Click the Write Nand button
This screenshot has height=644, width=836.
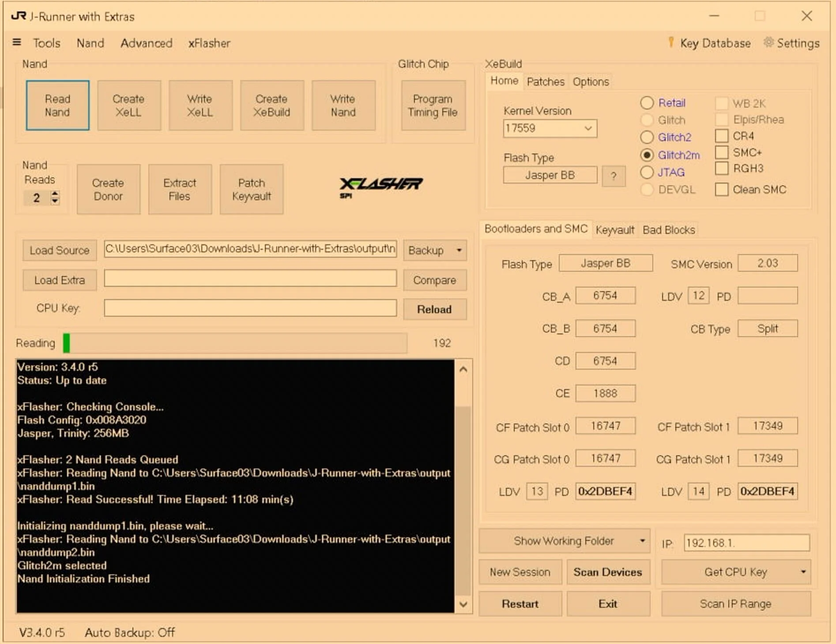[343, 105]
